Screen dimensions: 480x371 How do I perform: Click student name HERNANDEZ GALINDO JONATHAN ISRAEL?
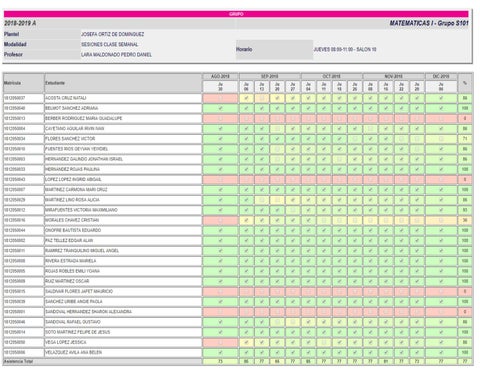click(x=84, y=159)
